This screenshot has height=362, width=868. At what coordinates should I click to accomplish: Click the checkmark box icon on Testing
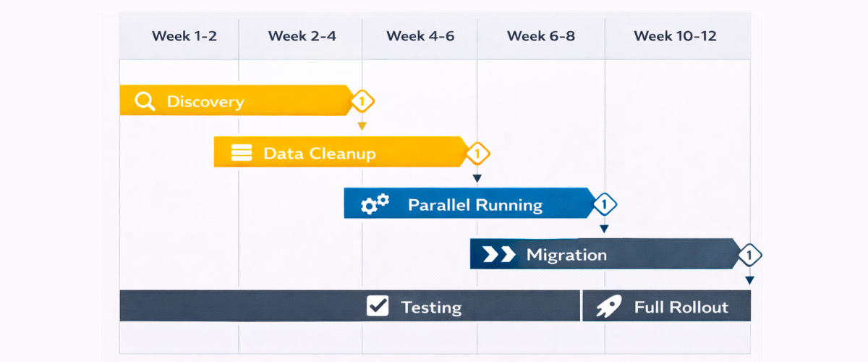(x=378, y=306)
